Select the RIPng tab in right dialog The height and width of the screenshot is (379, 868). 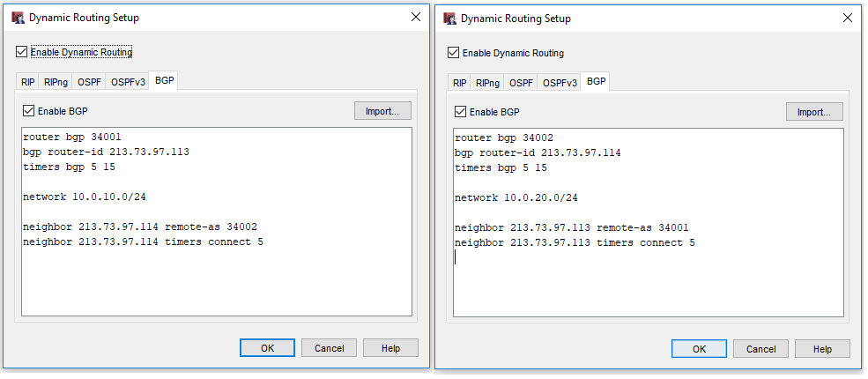point(487,83)
